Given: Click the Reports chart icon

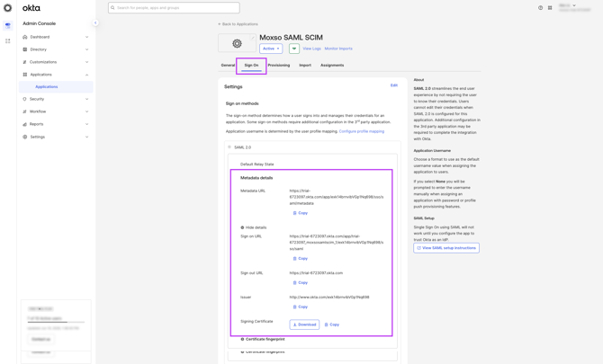Looking at the screenshot, I should (x=24, y=124).
